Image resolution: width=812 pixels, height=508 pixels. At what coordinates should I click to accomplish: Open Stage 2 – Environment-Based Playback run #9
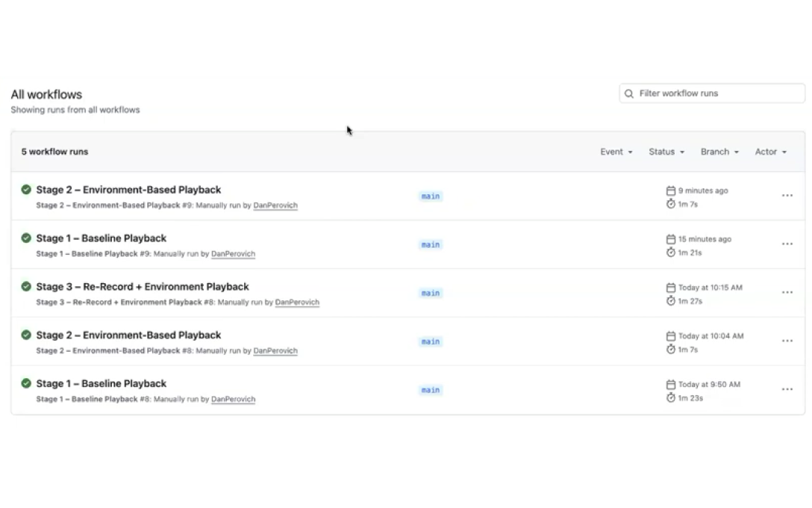click(x=128, y=190)
